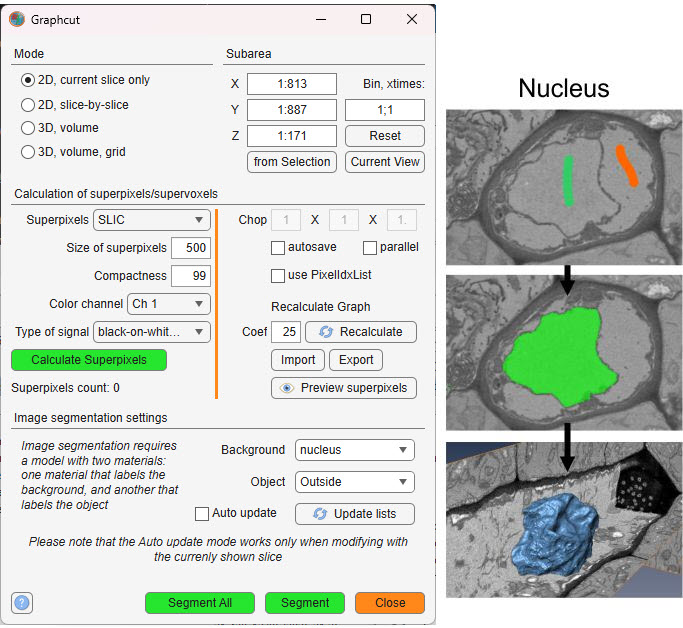Screen dimensions: 683x628
Task: Minimize the Graphcut window
Action: [x=321, y=19]
